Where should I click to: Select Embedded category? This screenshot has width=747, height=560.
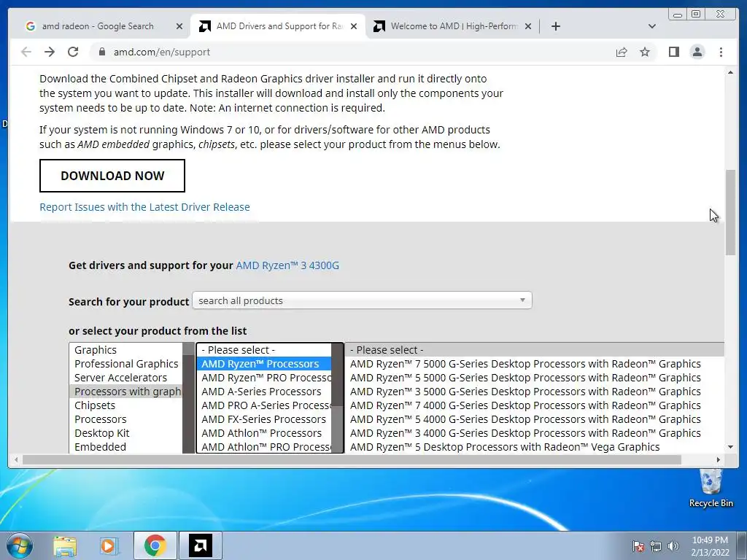click(126, 447)
